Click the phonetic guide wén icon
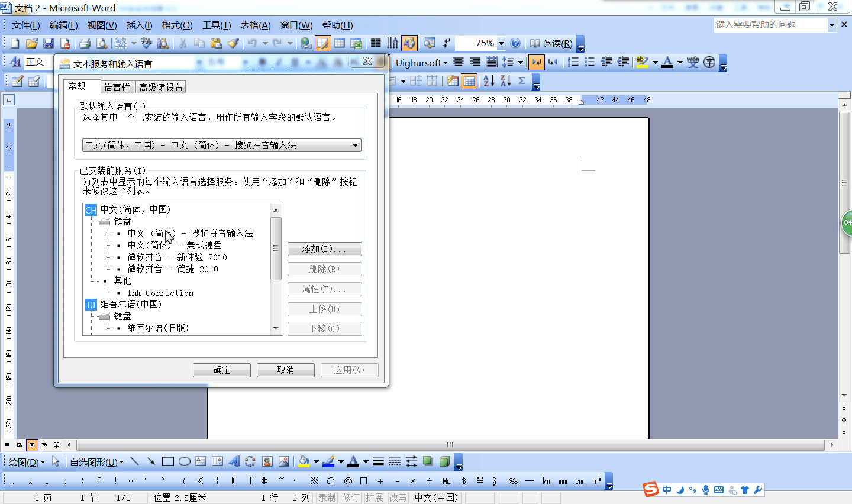Viewport: 852px width, 504px height. click(693, 62)
